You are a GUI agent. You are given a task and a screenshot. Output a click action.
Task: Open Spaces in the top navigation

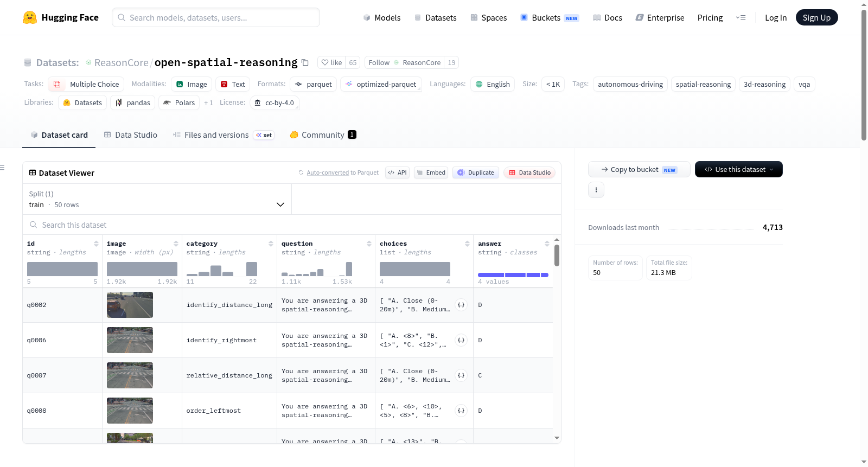click(x=489, y=17)
